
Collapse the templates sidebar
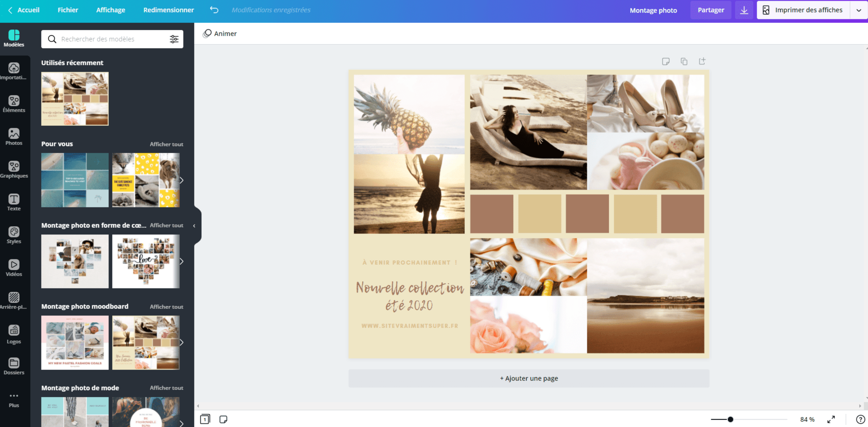click(194, 226)
